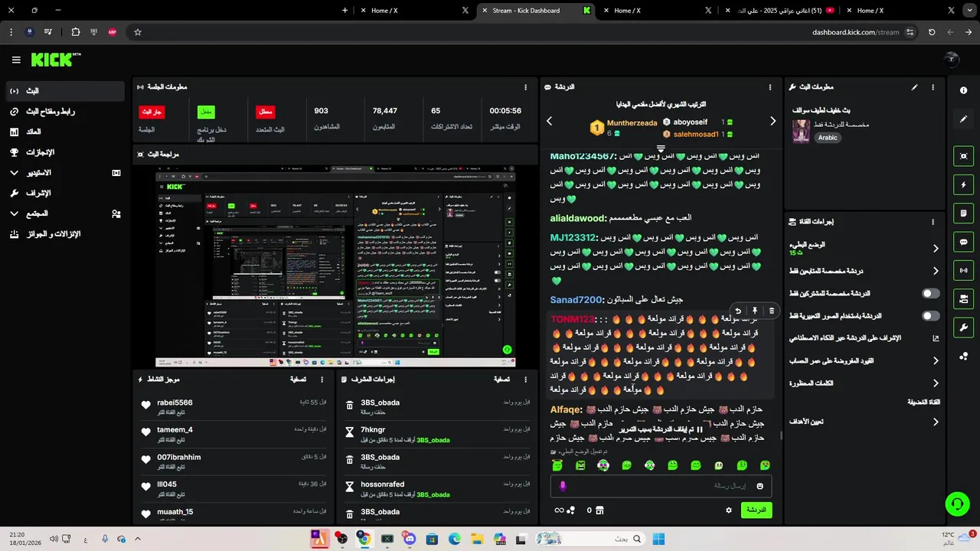Viewport: 980px width, 551px height.
Task: Open channel actions panel three-dot menu
Action: pyautogui.click(x=933, y=222)
